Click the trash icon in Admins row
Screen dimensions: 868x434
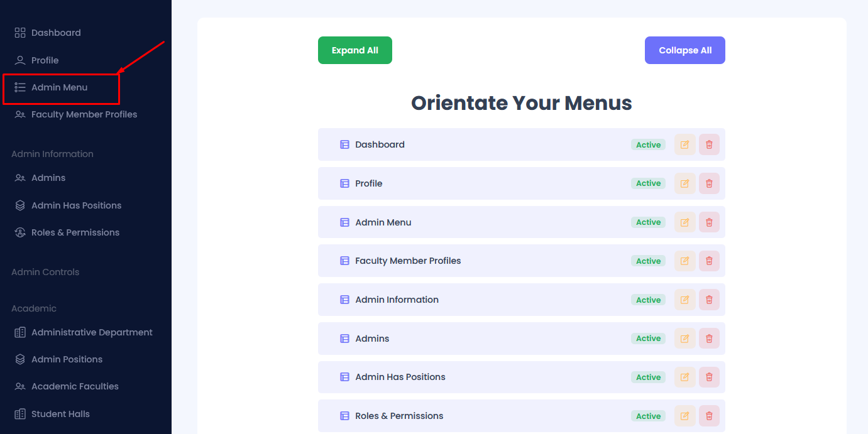pos(709,339)
